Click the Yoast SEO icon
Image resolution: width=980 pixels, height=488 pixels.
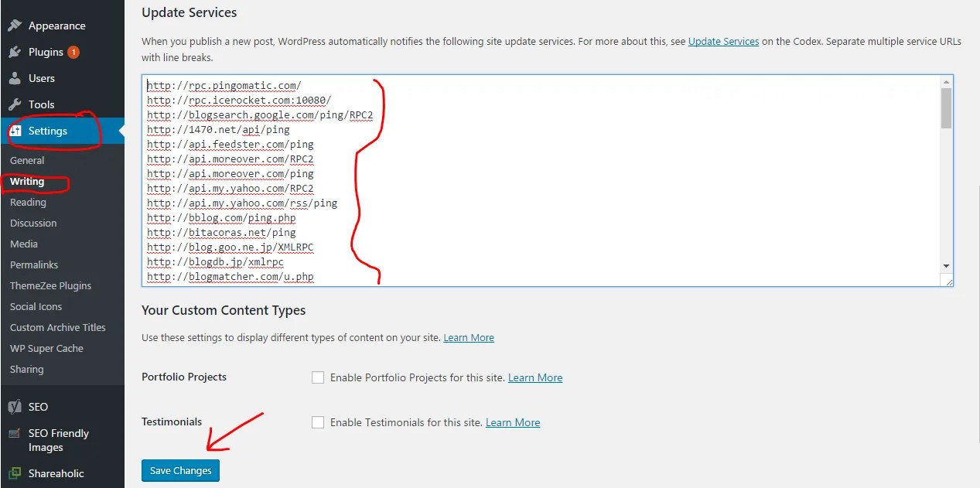[x=15, y=407]
